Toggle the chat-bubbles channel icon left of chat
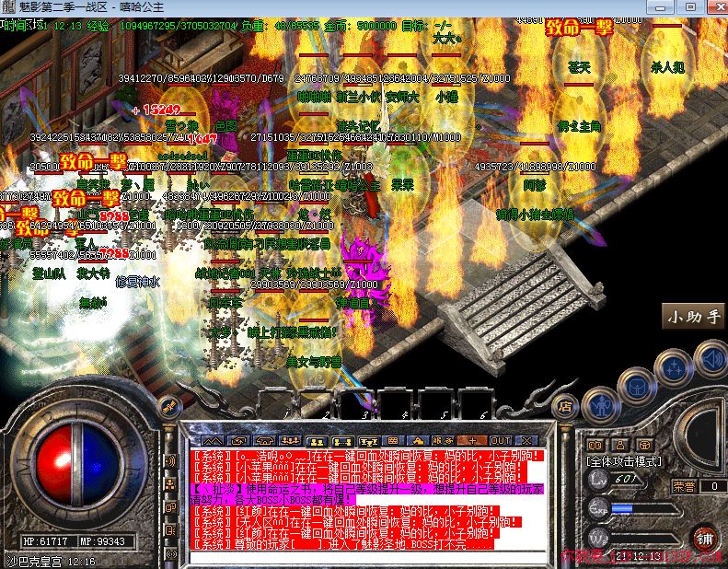The height and width of the screenshot is (569, 728). pos(171,507)
